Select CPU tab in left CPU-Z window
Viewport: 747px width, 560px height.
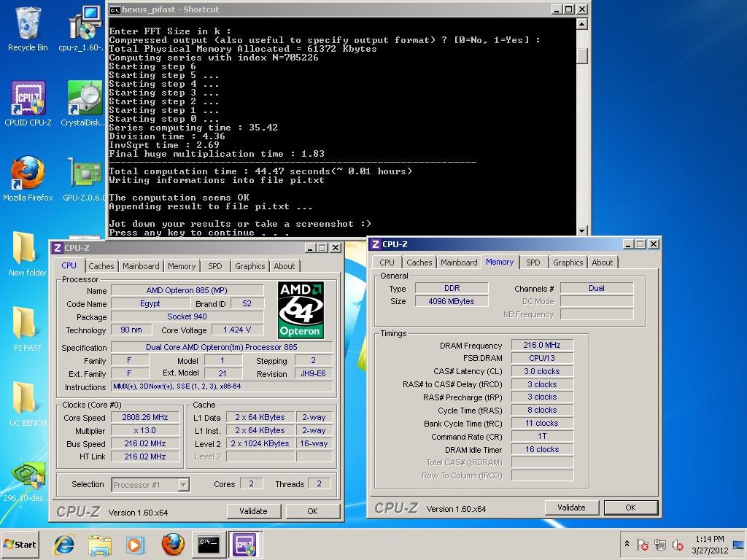click(x=69, y=265)
